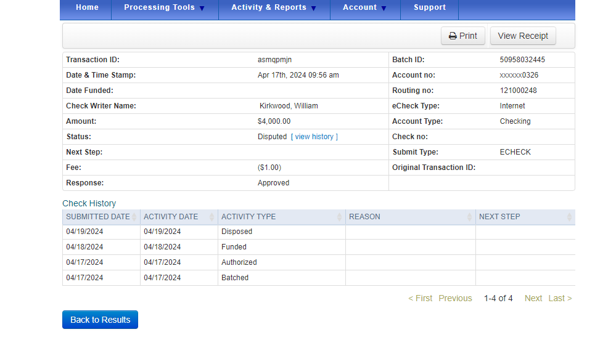Click sort arrows on Activity Date
The width and height of the screenshot is (616, 364).
point(212,217)
